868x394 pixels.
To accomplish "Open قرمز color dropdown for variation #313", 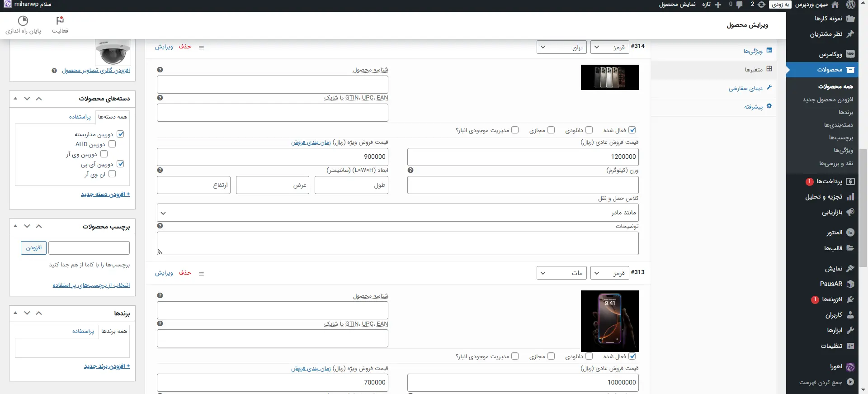I will (x=610, y=273).
